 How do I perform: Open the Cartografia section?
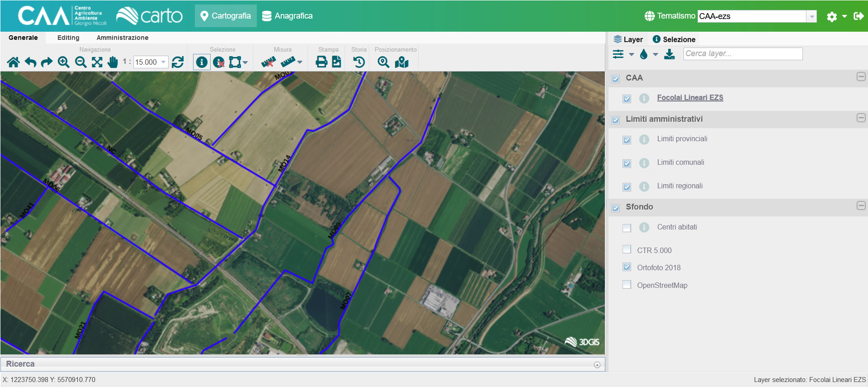pyautogui.click(x=226, y=16)
